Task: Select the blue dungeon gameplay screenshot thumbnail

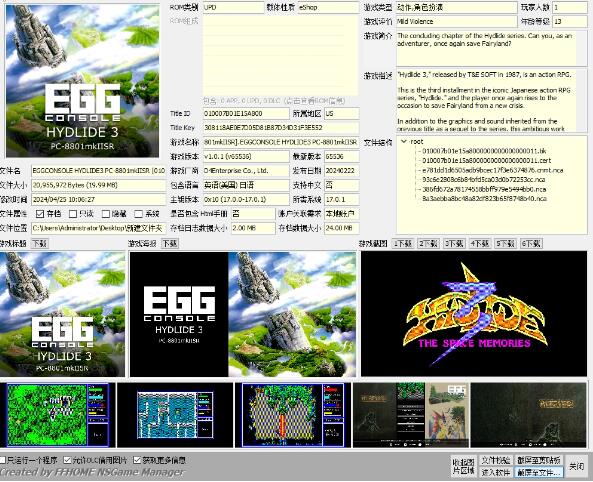Action: click(x=175, y=415)
